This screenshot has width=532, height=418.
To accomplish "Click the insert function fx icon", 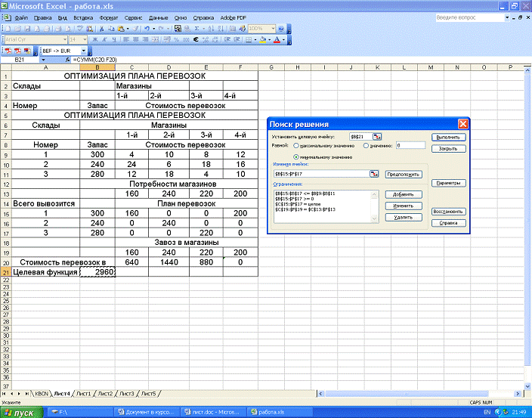I will (67, 59).
